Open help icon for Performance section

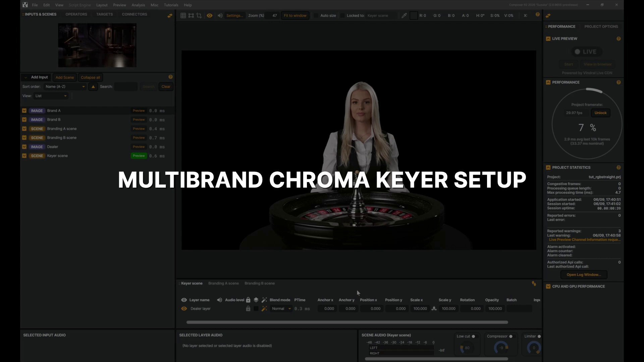[619, 82]
